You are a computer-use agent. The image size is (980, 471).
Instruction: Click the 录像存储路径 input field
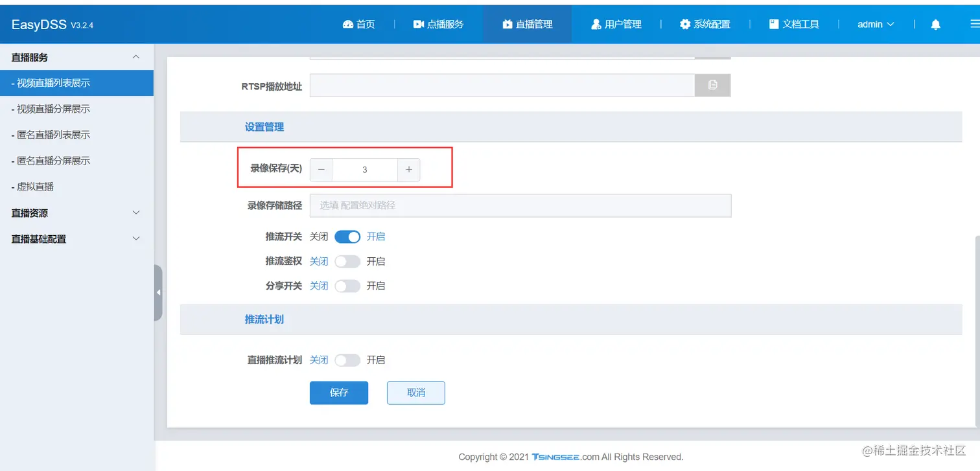tap(520, 205)
